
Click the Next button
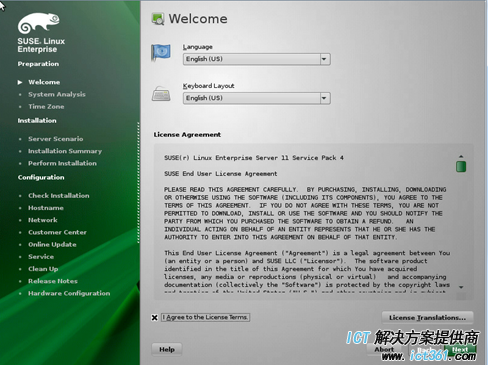tap(460, 349)
